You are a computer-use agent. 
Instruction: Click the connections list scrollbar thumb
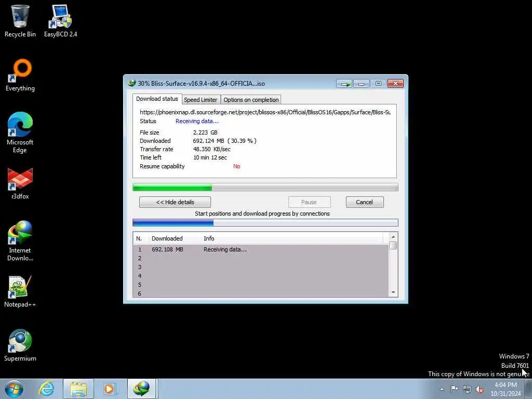[393, 246]
